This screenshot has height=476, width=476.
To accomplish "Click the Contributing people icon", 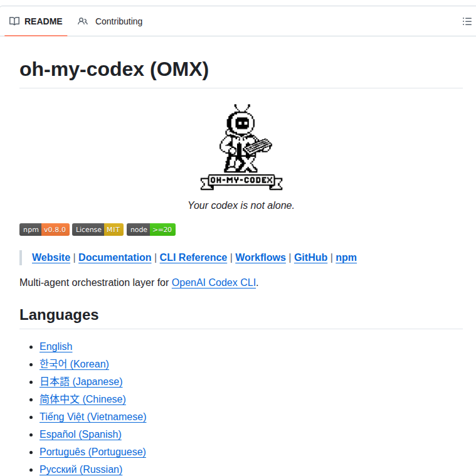I will (x=83, y=21).
